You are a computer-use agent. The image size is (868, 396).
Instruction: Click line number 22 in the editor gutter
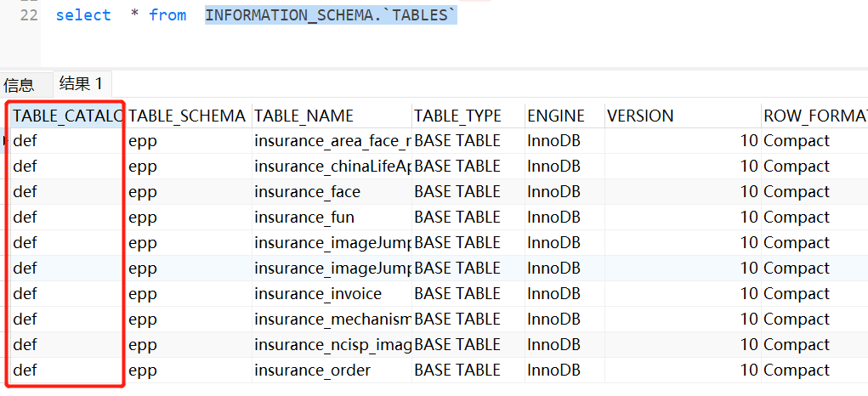click(x=29, y=15)
